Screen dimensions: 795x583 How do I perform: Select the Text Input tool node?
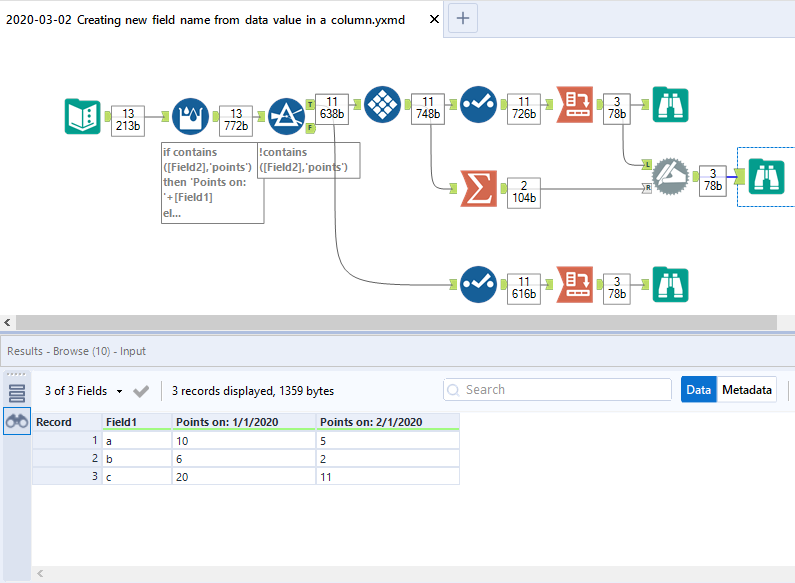click(82, 117)
